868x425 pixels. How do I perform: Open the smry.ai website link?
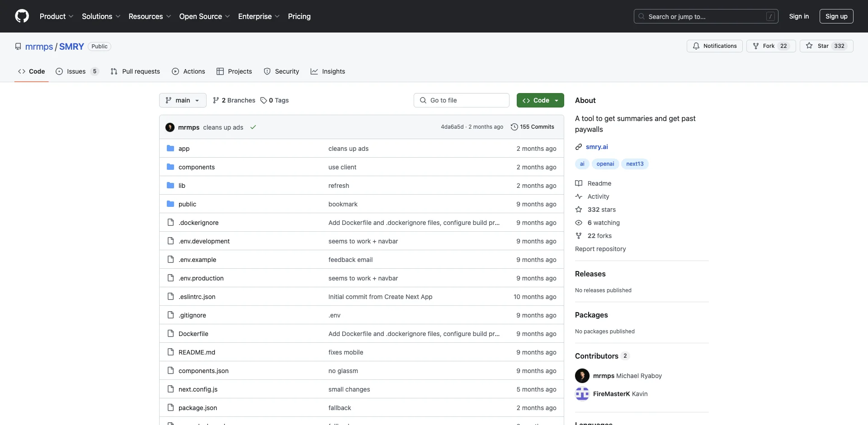point(597,147)
